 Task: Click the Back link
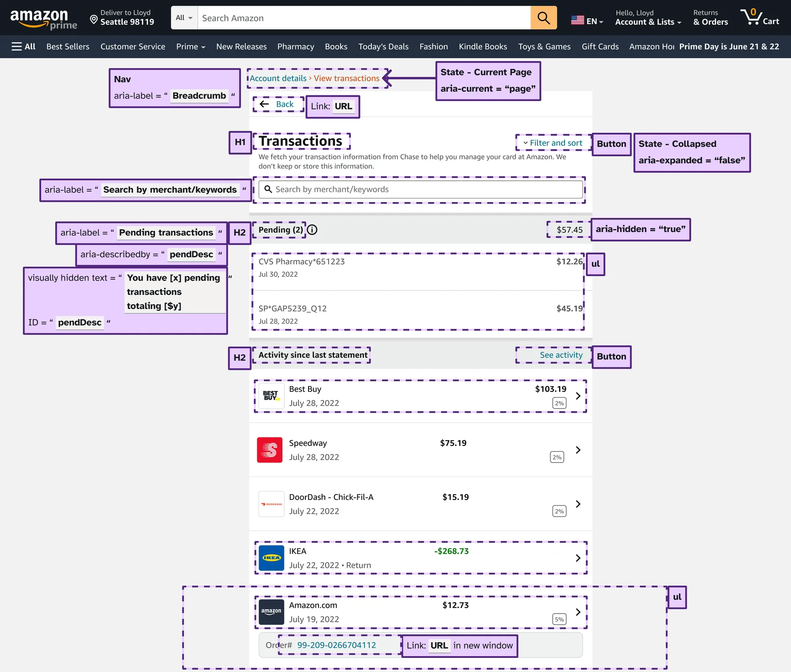coord(285,104)
